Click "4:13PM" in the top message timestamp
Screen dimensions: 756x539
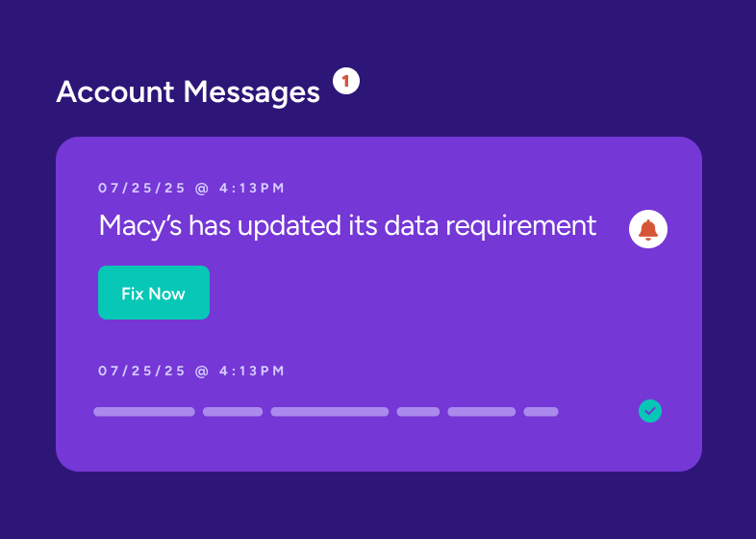coord(252,189)
